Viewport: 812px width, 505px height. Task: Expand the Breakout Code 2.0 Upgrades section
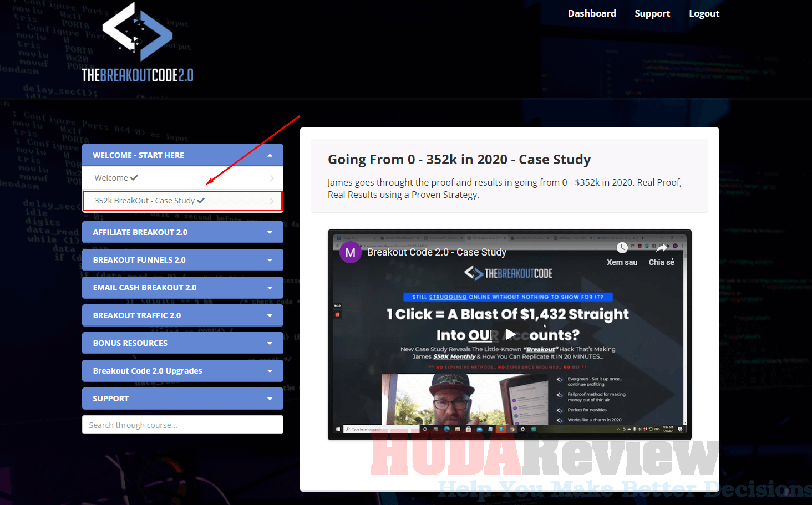[x=182, y=371]
